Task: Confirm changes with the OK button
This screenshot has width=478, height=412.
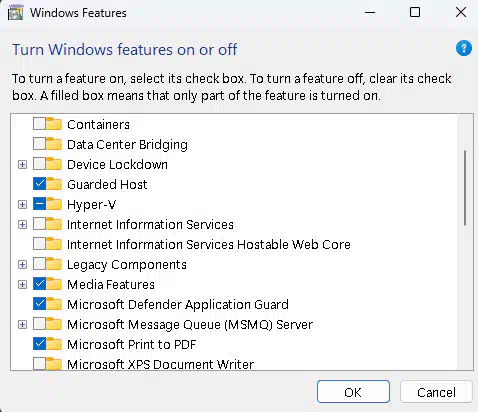Action: point(353,392)
